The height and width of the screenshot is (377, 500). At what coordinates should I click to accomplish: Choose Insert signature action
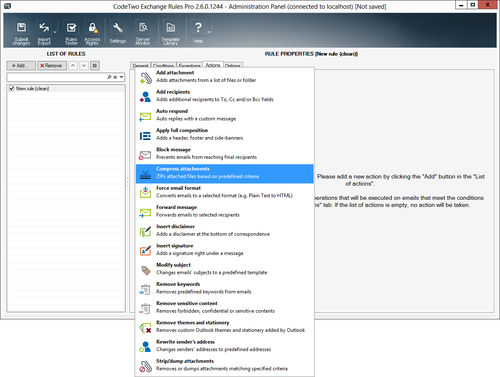pos(225,250)
